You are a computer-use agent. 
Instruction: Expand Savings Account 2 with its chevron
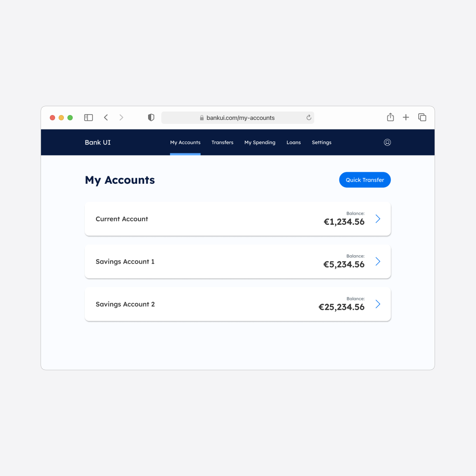coord(377,304)
